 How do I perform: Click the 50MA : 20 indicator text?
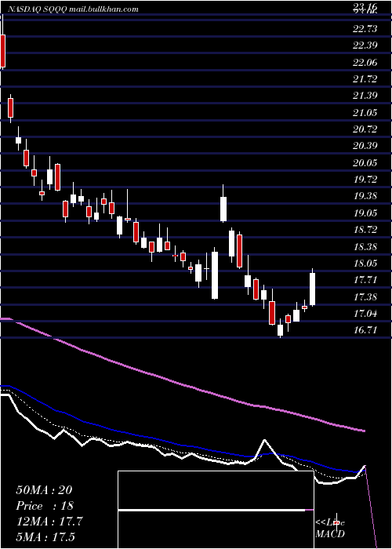point(44,490)
